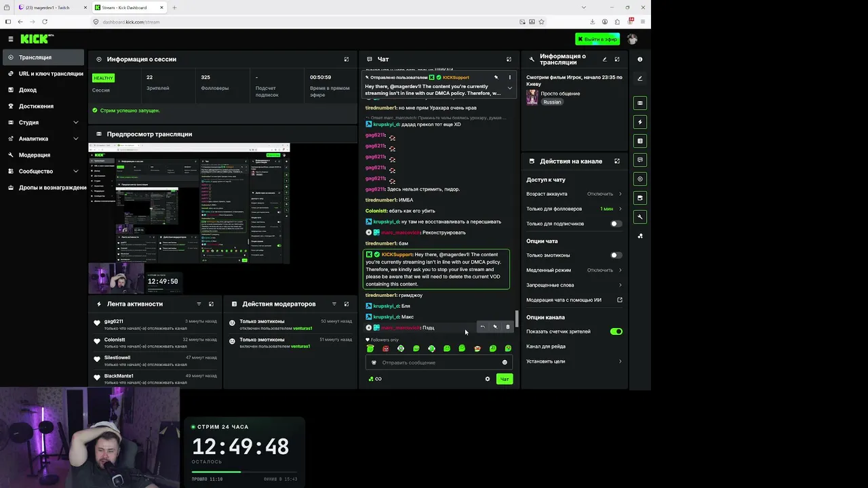
Task: Pop out the 'Чат' panel
Action: [x=509, y=59]
